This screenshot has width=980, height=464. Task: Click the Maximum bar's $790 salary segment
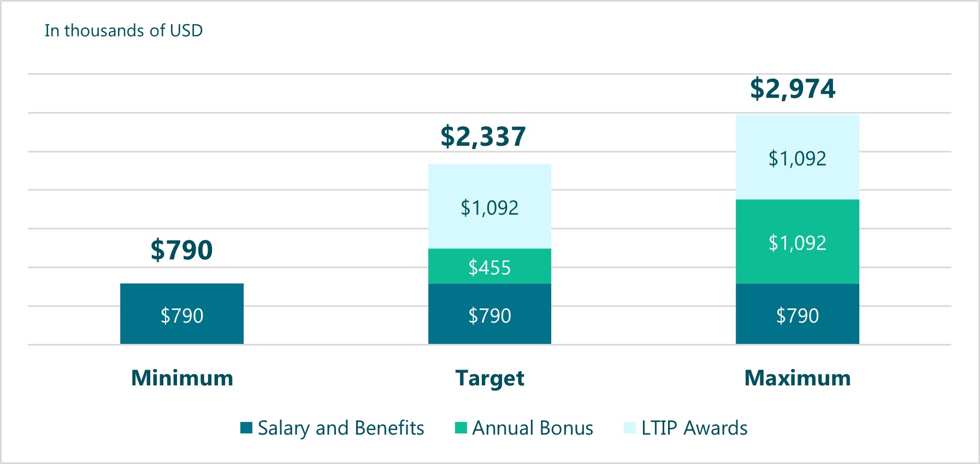click(798, 314)
